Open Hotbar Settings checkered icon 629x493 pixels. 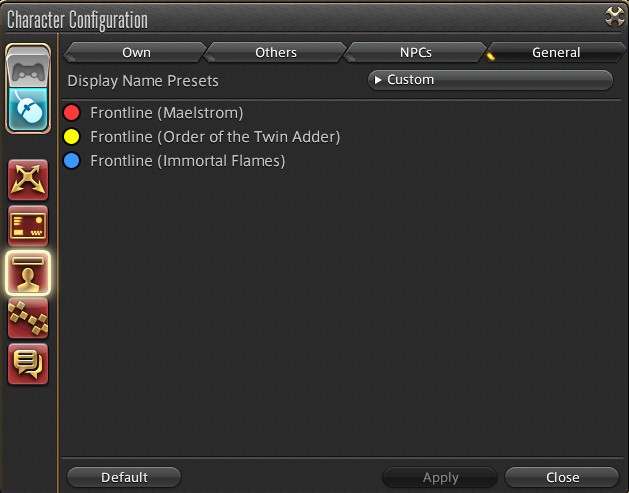28,318
